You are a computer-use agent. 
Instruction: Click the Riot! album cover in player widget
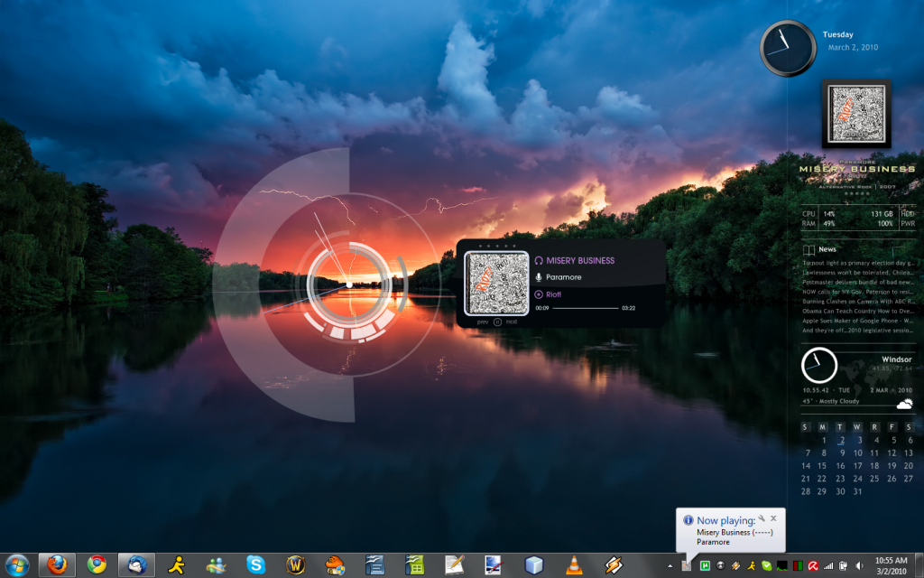pyautogui.click(x=496, y=283)
